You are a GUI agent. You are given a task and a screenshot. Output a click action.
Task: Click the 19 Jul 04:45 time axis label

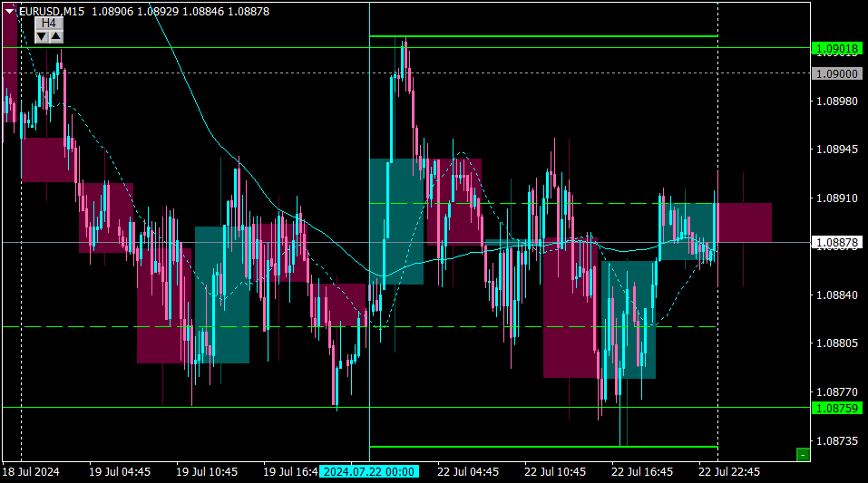pos(120,472)
